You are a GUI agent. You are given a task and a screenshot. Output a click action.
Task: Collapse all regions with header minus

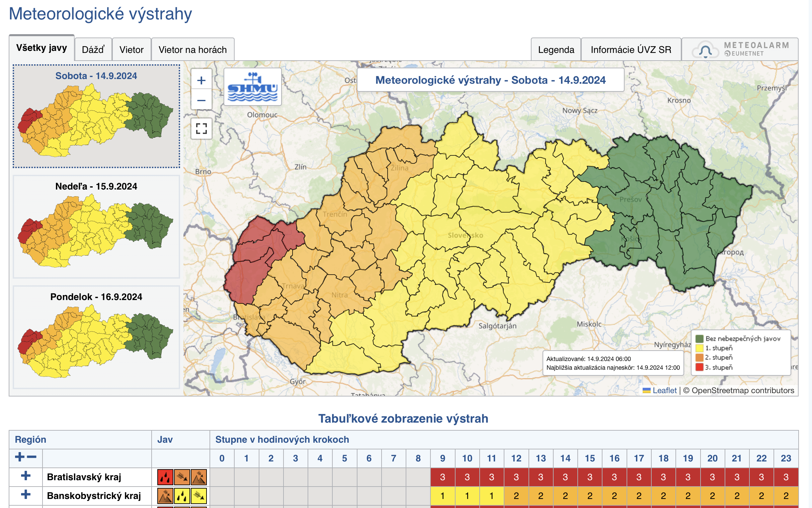32,457
